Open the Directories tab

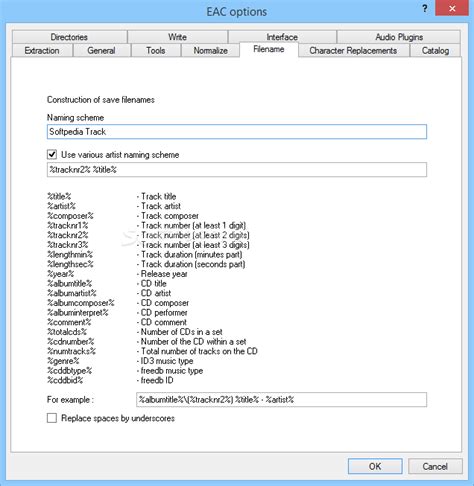point(69,37)
